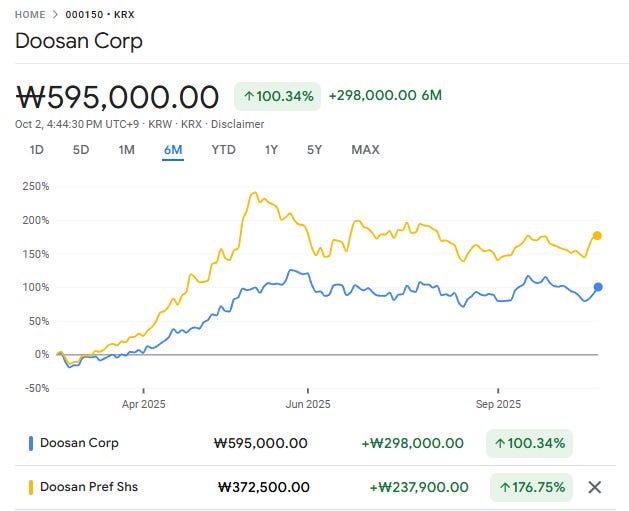Click the Jun 2025 axis label

click(308, 404)
